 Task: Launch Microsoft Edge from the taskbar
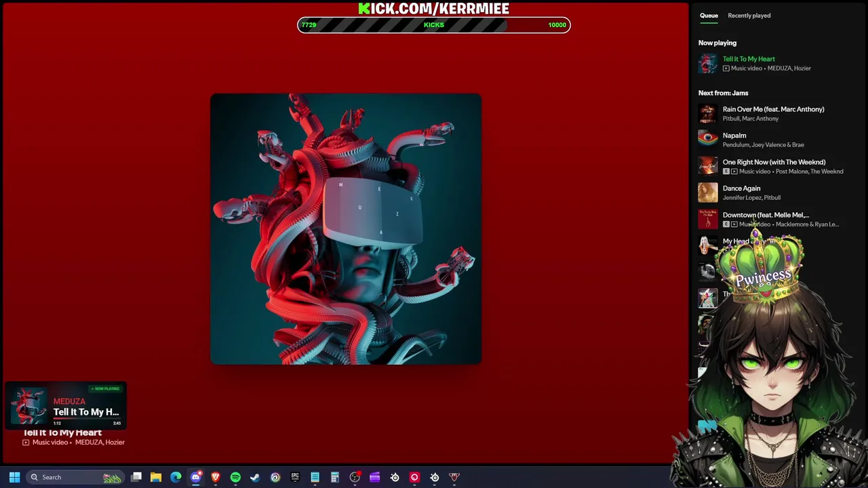point(176,477)
